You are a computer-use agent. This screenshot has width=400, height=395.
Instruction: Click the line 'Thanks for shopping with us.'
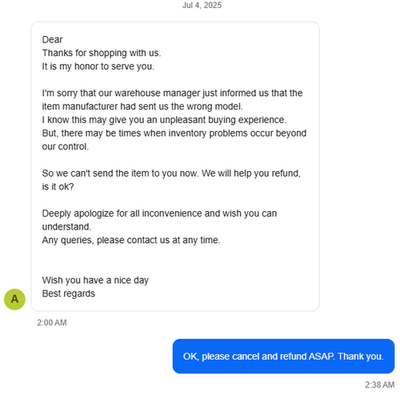coord(101,53)
